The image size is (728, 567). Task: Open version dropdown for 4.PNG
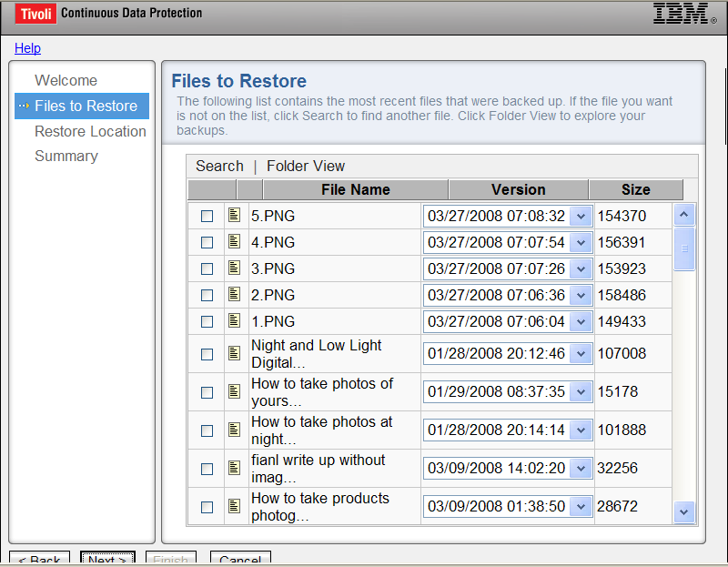(x=581, y=242)
